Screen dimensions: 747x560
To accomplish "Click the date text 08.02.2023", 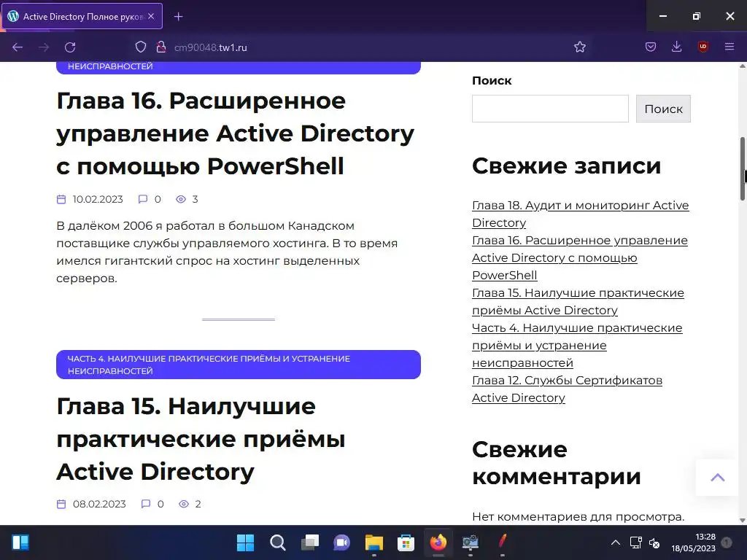I will tap(99, 504).
